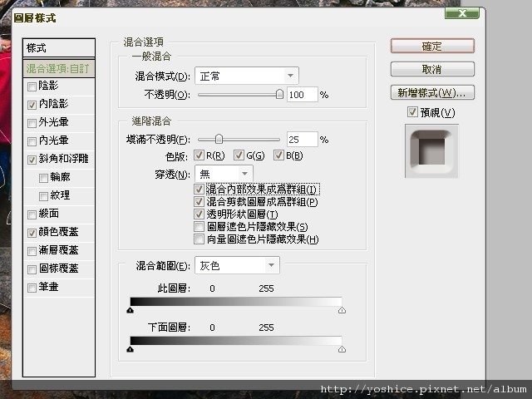Uncheck the 斜角和浮雕 bevel checkbox

point(32,160)
